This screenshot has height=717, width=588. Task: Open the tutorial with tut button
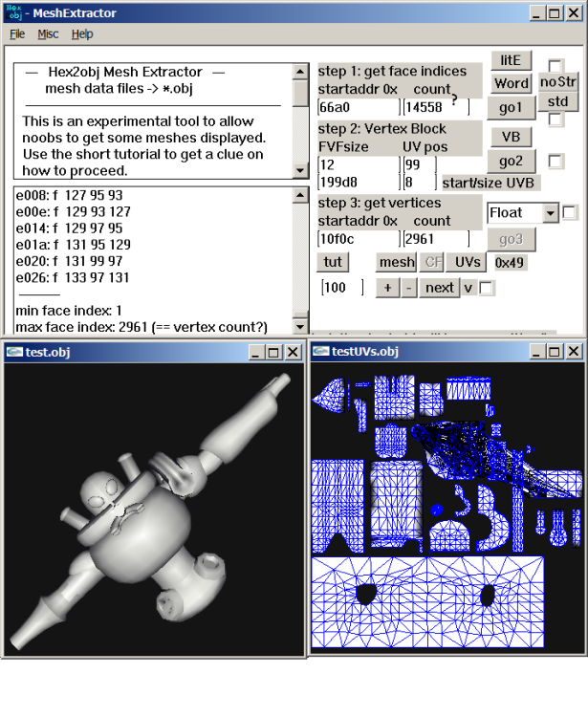[x=333, y=262]
